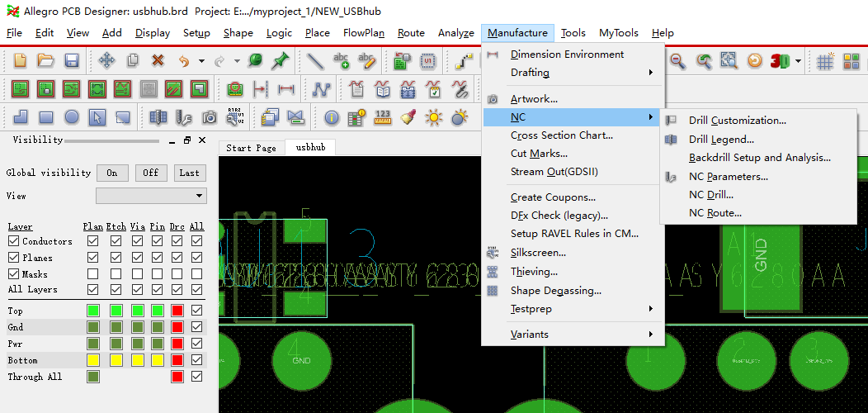Toggle the Planes layer checkbox
Image resolution: width=868 pixels, height=413 pixels.
(x=14, y=258)
